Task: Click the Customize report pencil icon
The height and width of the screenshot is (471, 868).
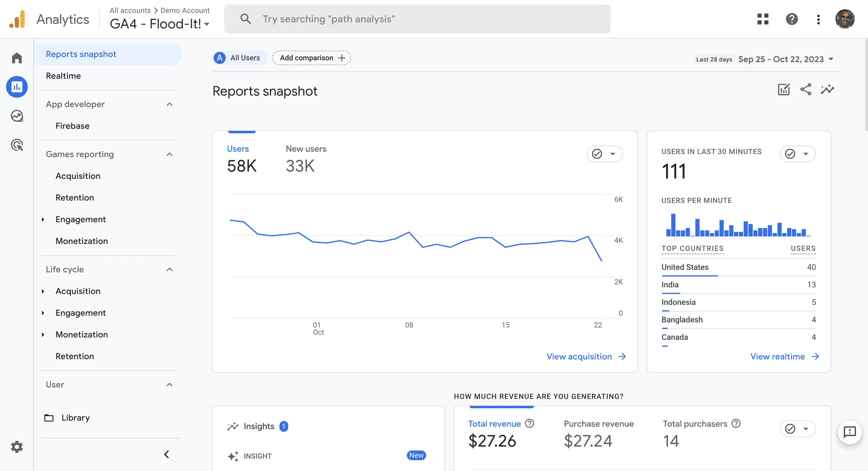Action: (784, 90)
